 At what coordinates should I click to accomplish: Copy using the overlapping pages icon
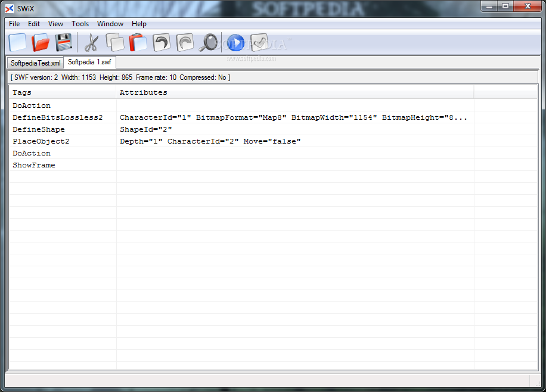(x=115, y=42)
